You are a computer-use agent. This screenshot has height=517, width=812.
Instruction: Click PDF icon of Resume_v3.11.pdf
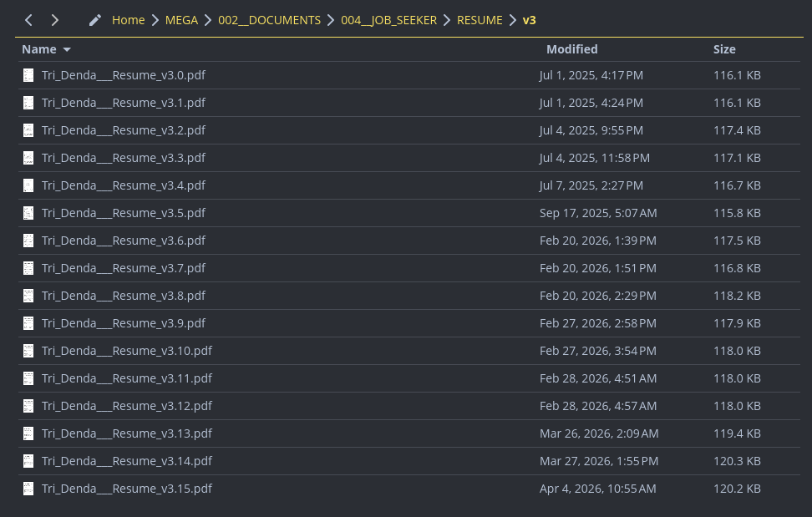(x=28, y=378)
